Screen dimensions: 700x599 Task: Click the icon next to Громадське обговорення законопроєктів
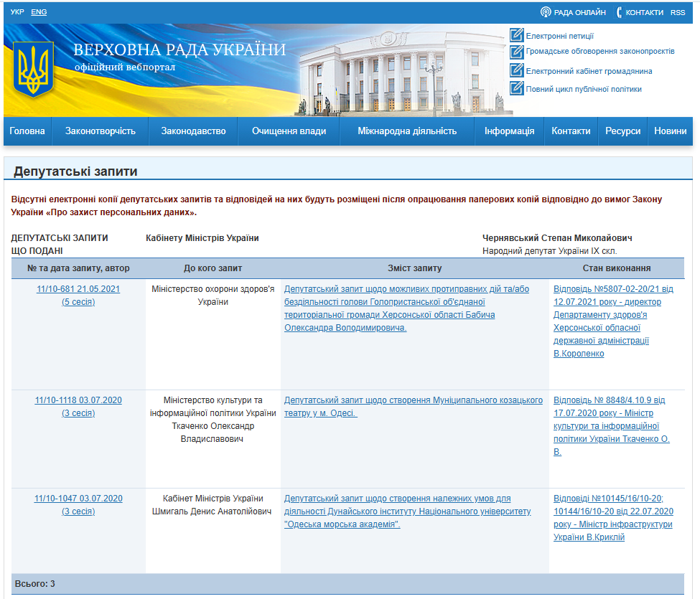(516, 52)
